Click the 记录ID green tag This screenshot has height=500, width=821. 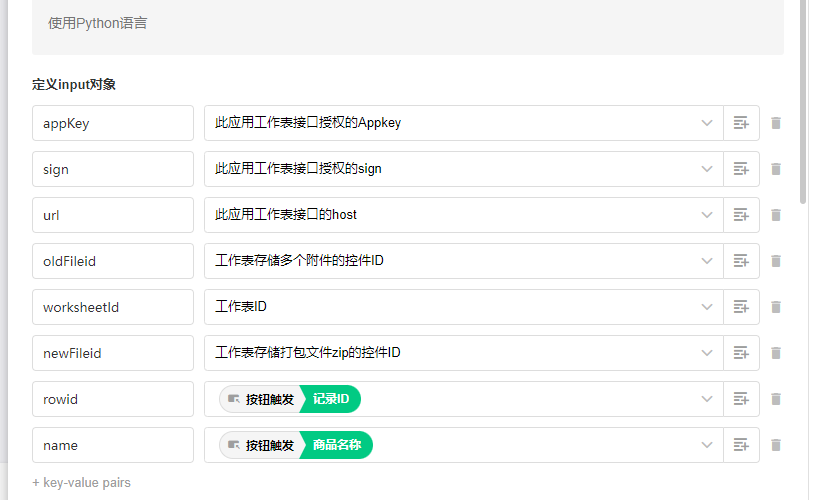[331, 399]
